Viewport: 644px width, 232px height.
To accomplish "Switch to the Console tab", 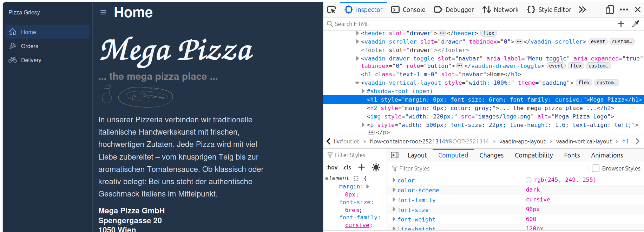I will click(408, 9).
